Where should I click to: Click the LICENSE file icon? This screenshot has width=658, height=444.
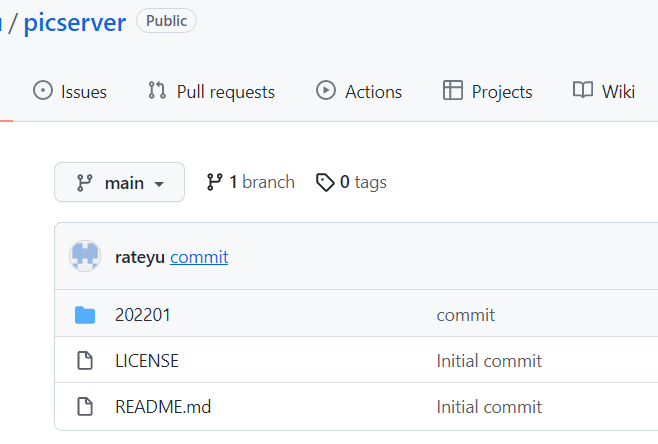85,361
